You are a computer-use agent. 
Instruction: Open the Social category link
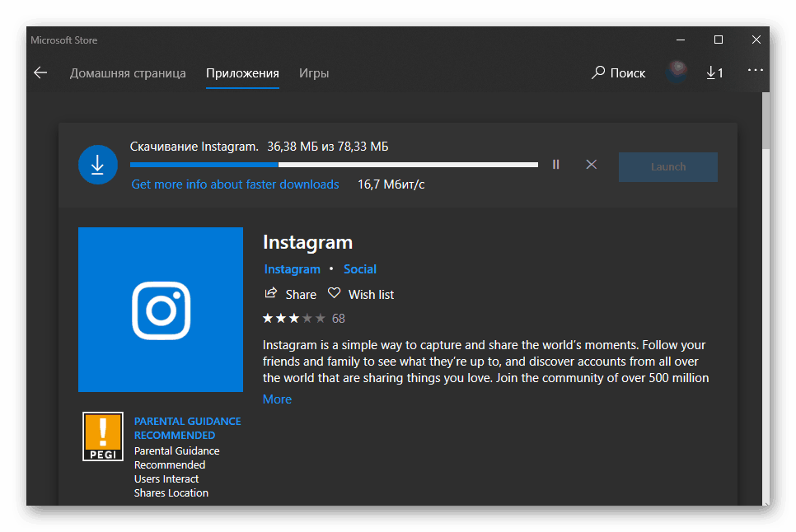click(360, 269)
